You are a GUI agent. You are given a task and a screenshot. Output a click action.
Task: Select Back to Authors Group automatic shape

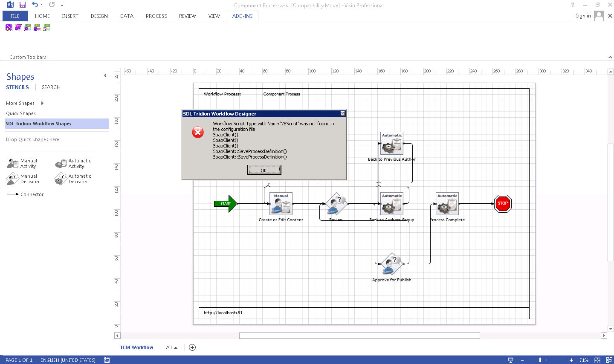point(392,204)
